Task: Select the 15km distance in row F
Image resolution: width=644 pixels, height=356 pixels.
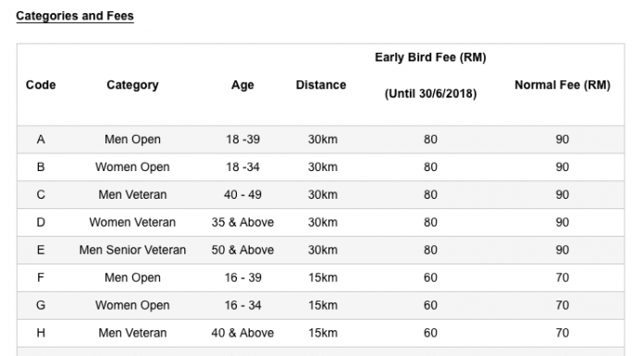Action: [323, 277]
